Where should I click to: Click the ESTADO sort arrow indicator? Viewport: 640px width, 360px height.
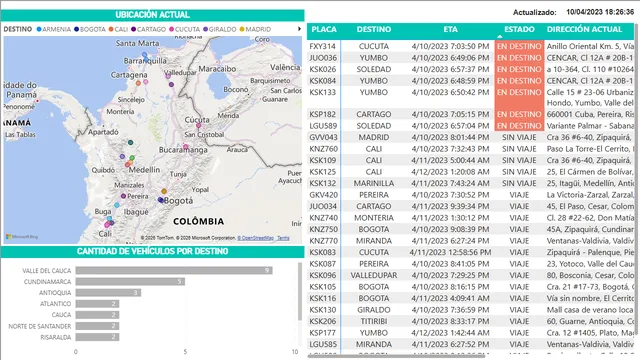[500, 37]
